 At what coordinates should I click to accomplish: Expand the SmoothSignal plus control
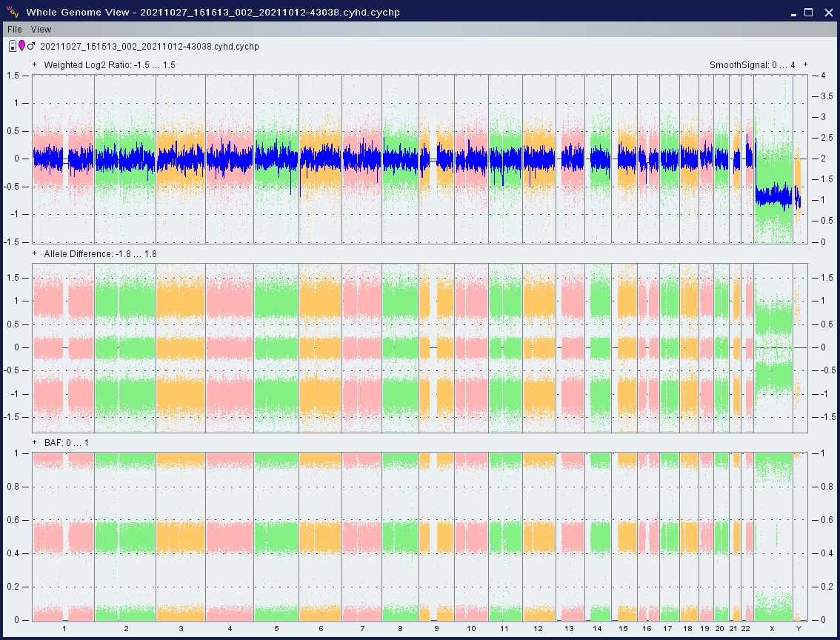point(805,65)
